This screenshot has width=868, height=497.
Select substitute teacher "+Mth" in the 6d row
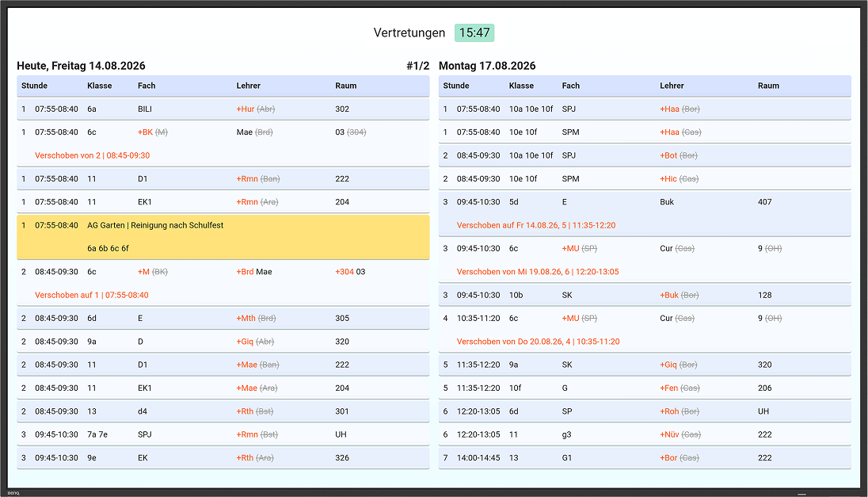point(246,319)
